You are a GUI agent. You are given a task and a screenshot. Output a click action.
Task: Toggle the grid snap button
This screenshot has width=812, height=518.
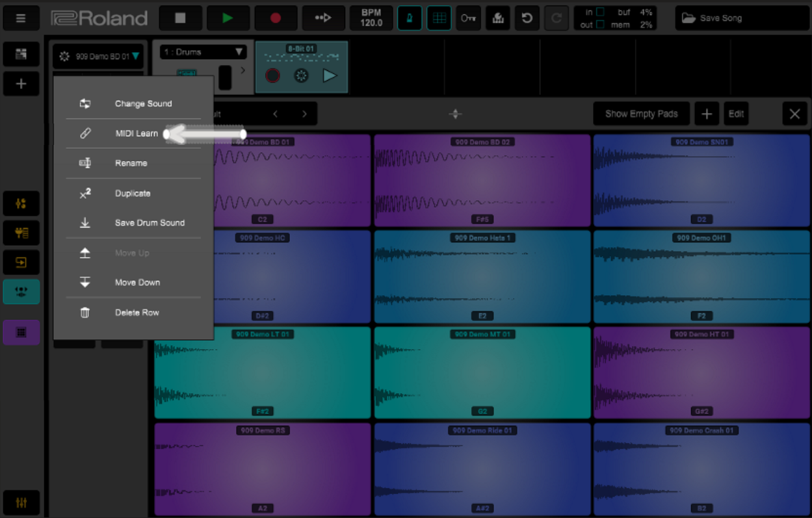click(x=439, y=18)
